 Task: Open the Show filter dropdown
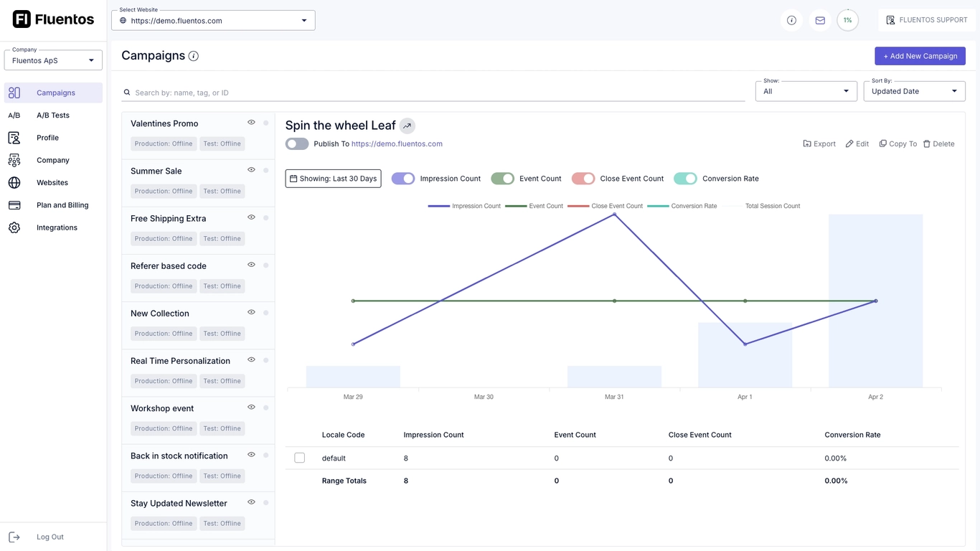tap(806, 91)
